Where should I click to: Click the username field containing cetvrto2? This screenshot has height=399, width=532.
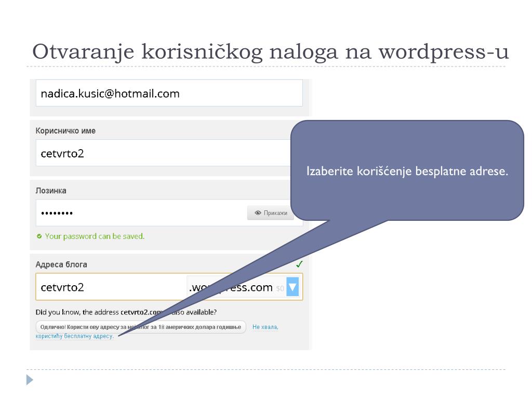pos(163,153)
